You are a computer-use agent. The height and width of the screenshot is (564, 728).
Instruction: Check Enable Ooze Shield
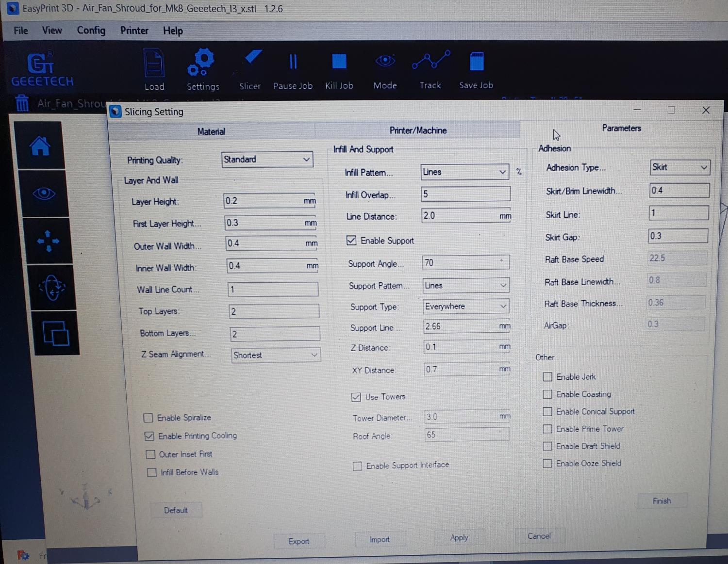(547, 464)
